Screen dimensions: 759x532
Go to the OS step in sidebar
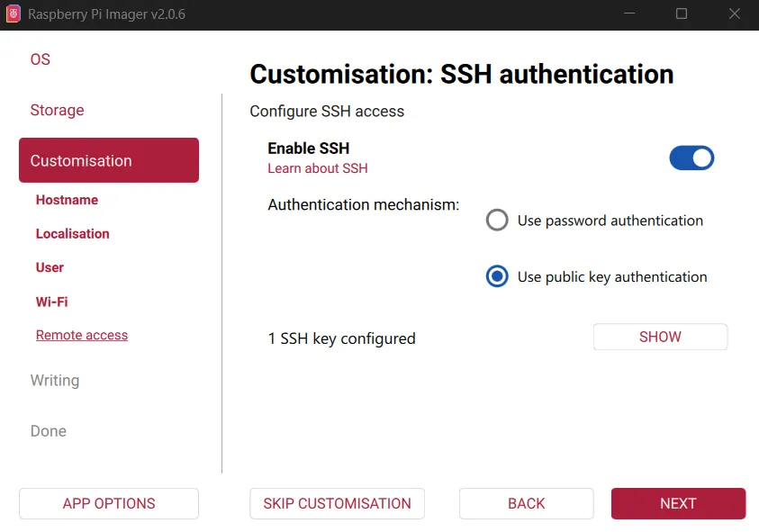(41, 59)
